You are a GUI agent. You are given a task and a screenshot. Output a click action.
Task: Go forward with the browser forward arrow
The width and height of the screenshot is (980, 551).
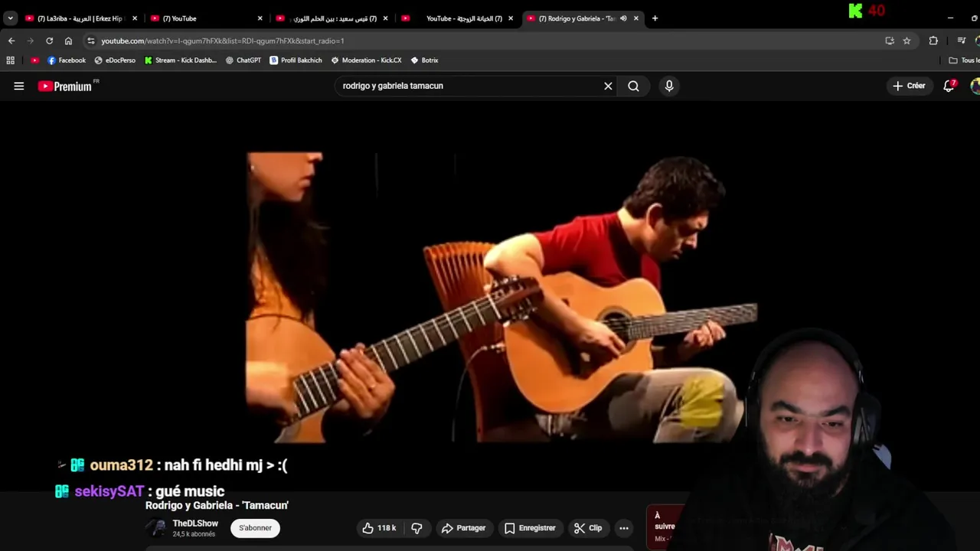coord(30,41)
